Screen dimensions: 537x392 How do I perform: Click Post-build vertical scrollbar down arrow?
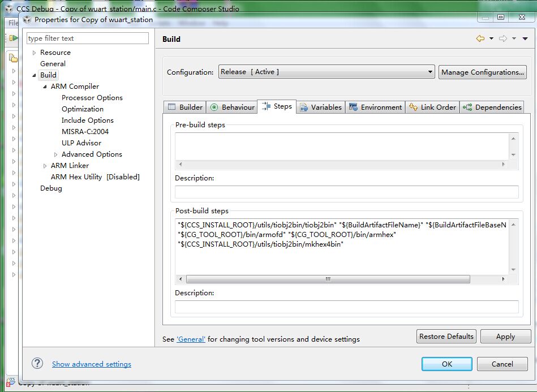tap(513, 269)
